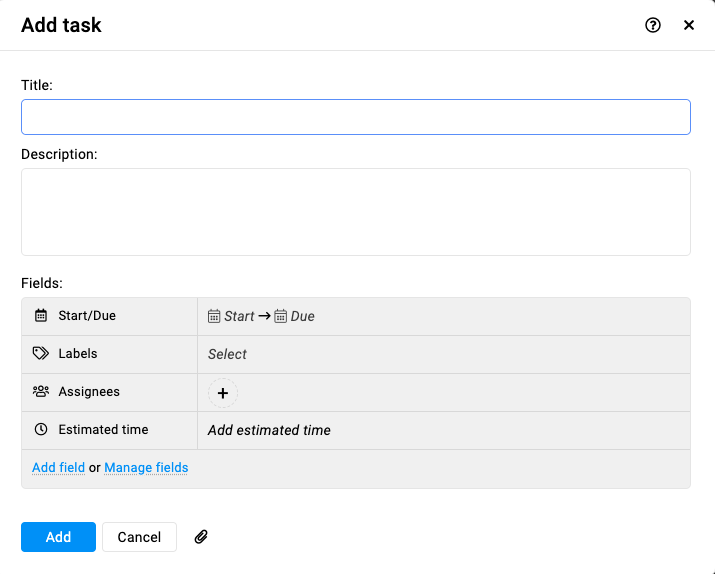Open the help question mark icon

653,25
